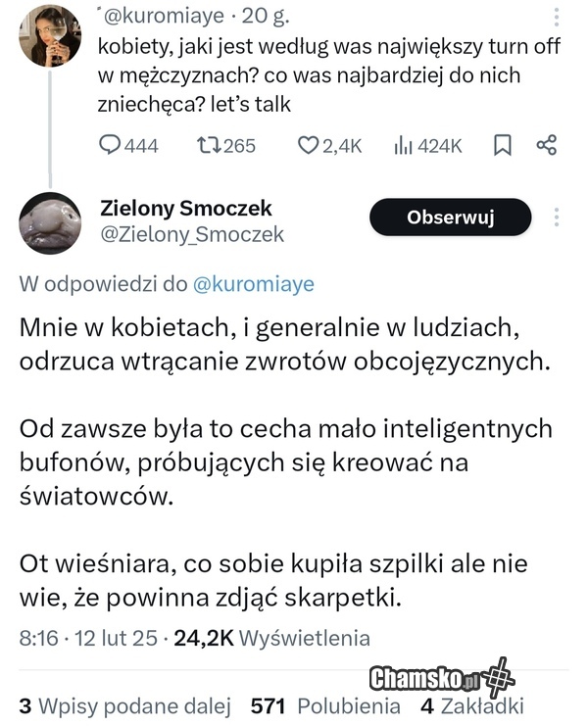The image size is (588, 726).
Task: Click the share icon on the original tweet
Action: pyautogui.click(x=547, y=145)
